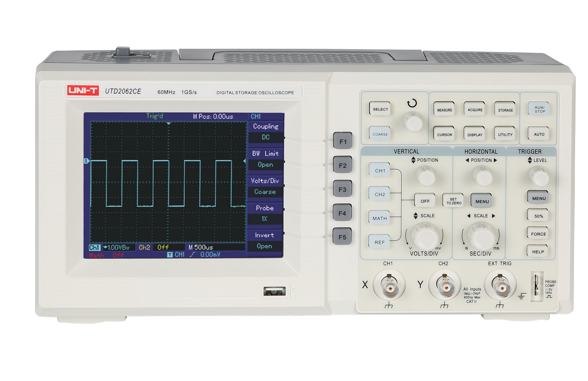The width and height of the screenshot is (588, 381).
Task: Click the channel 1 ground marker on screen
Action: pos(87,161)
